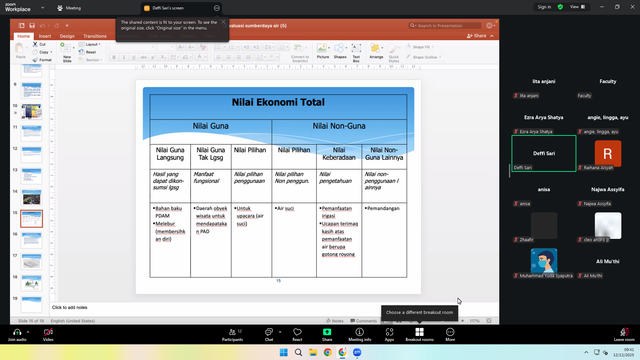640x360 pixels.
Task: Toggle Bold formatting
Action: point(114,58)
